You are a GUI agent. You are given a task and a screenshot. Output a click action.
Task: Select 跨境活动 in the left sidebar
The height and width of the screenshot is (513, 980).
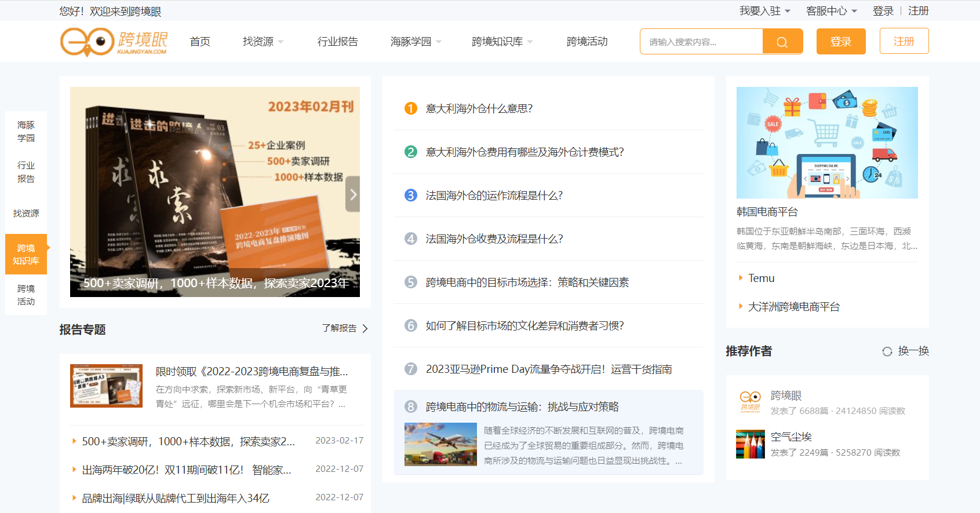(26, 295)
